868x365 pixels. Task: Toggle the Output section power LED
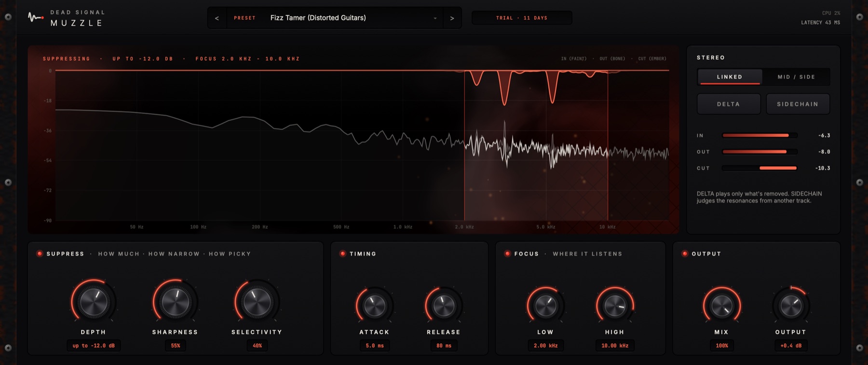pyautogui.click(x=685, y=253)
